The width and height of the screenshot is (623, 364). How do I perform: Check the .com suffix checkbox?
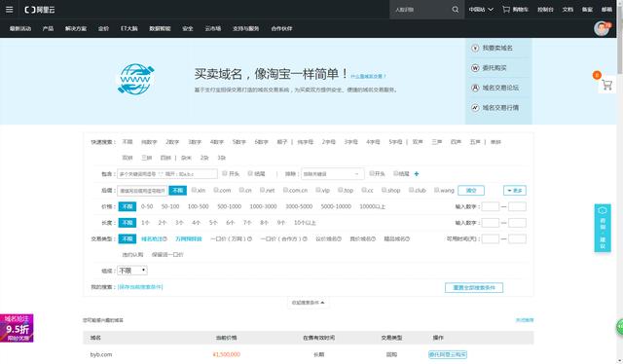[x=216, y=190]
